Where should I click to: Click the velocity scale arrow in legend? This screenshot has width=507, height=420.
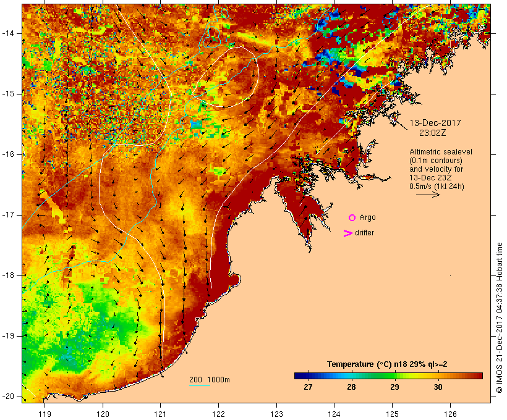tap(428, 195)
